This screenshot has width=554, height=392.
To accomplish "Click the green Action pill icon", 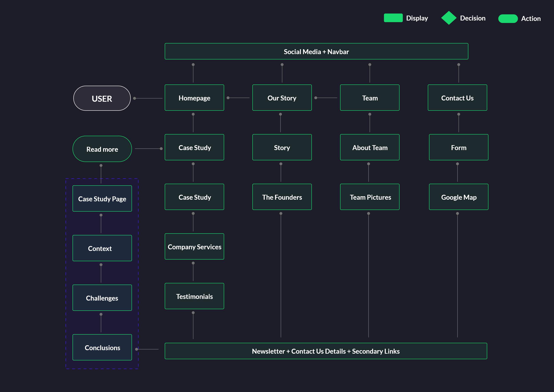I will (x=508, y=19).
